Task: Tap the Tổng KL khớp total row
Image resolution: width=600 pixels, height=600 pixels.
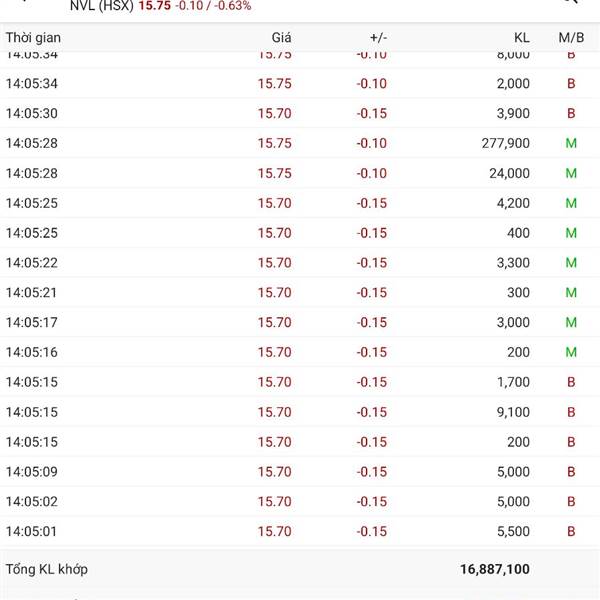Action: (x=300, y=570)
